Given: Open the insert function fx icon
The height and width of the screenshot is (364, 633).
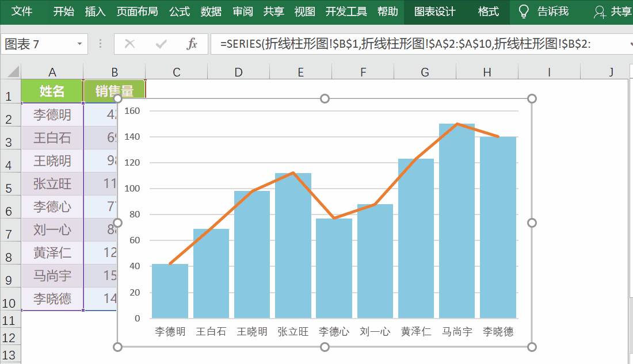Looking at the screenshot, I should 192,44.
